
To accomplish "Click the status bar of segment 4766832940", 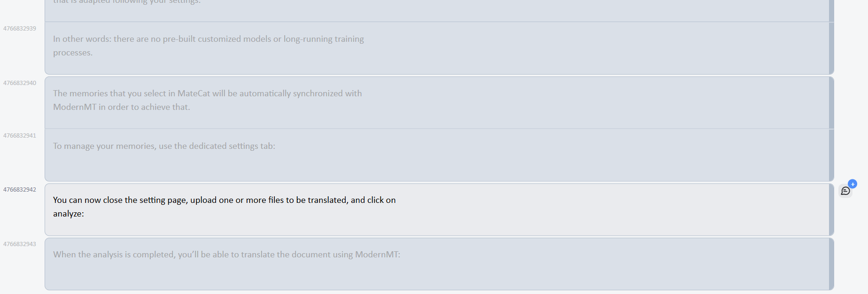I will (x=831, y=102).
